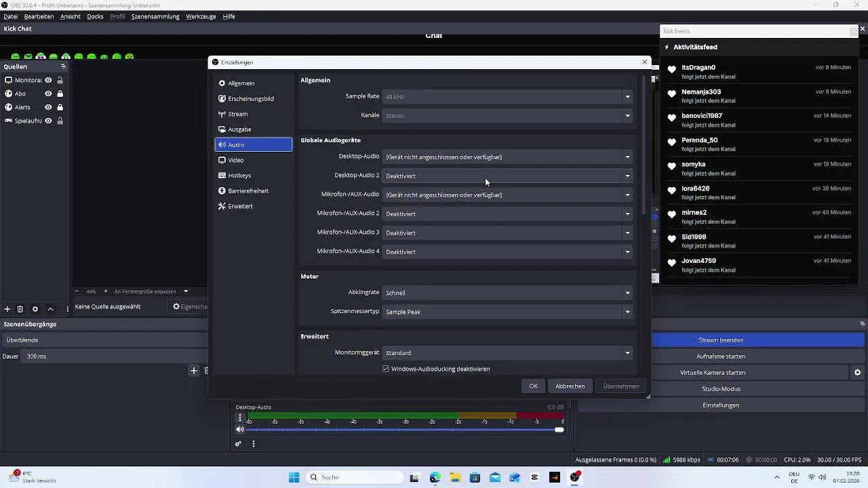Click Stream beenden button
Screen dimensions: 868x488
pos(721,340)
